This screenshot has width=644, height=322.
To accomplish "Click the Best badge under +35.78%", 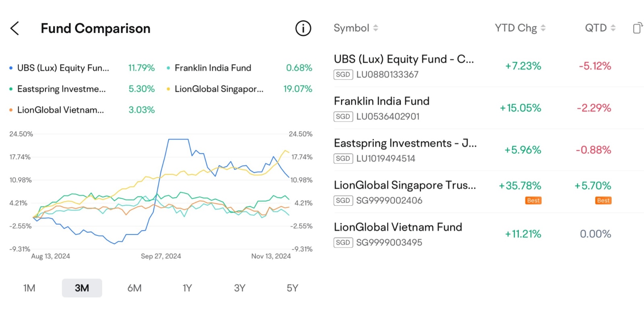I will (533, 200).
